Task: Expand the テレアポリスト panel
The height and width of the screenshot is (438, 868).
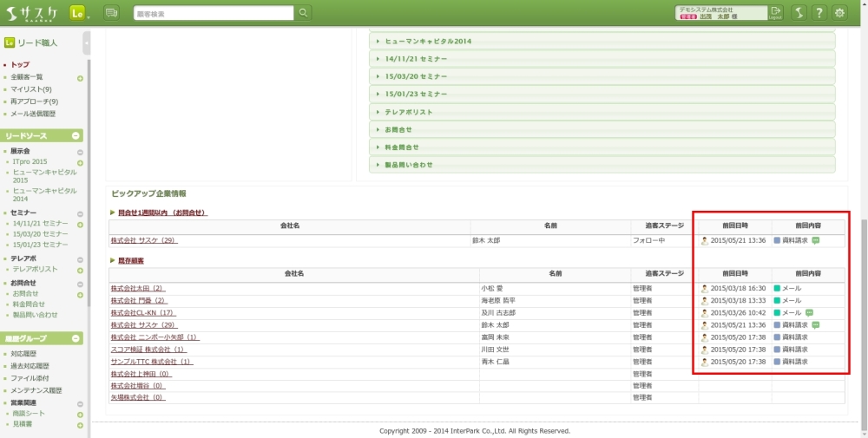Action: 409,112
